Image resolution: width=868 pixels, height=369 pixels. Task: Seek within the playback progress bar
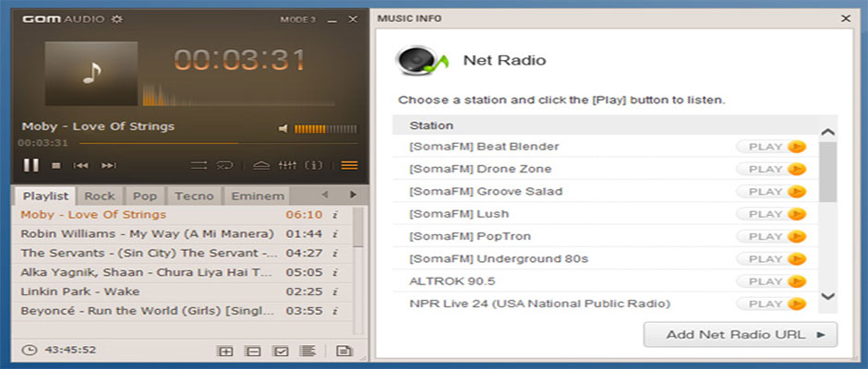(x=218, y=143)
